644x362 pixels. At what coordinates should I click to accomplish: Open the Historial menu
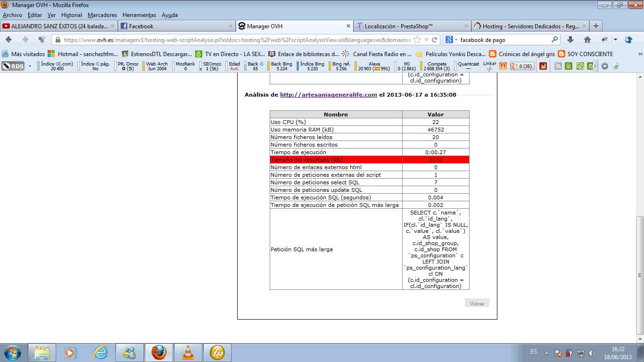71,15
